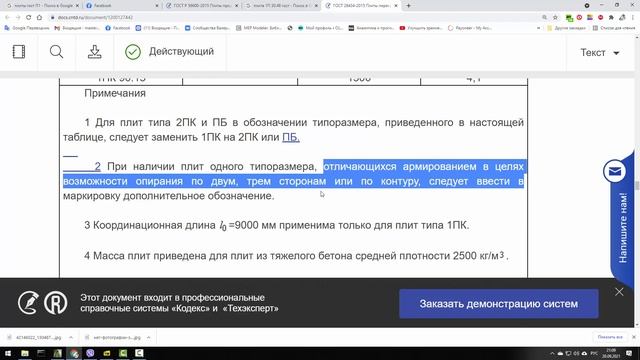This screenshot has width=640, height=360.
Task: Open the mail envelope feedback icon
Action: click(x=614, y=171)
